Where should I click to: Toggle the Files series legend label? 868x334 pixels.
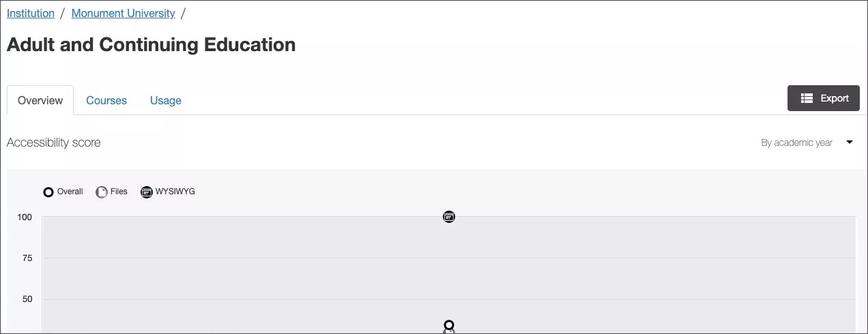pos(119,192)
